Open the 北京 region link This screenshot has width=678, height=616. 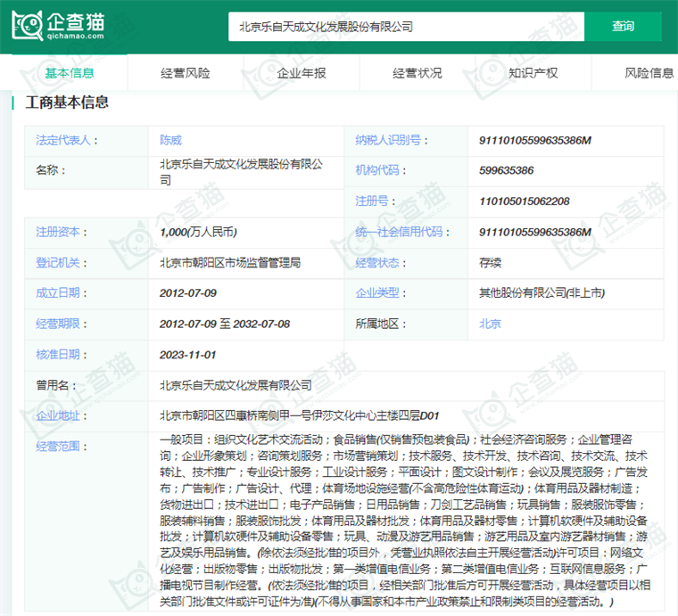[x=490, y=324]
